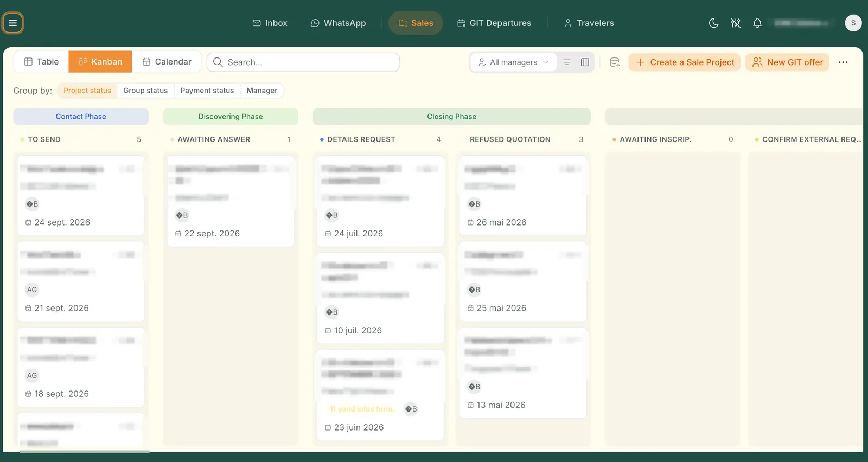
Task: Select the Kanban view tab
Action: tap(100, 62)
